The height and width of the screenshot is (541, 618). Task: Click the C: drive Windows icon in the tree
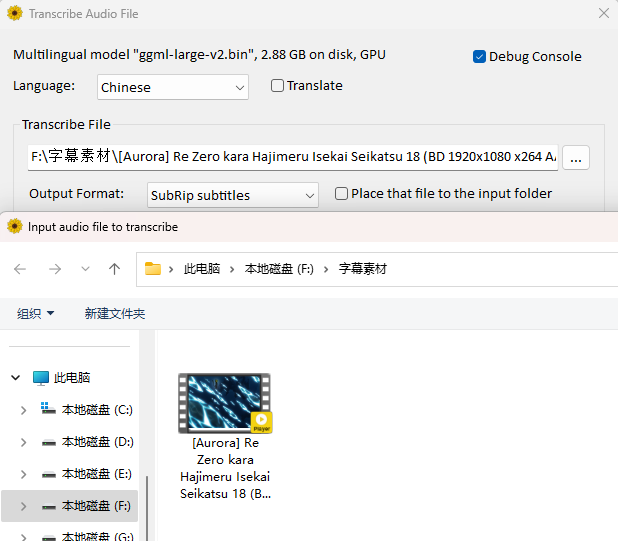(48, 408)
